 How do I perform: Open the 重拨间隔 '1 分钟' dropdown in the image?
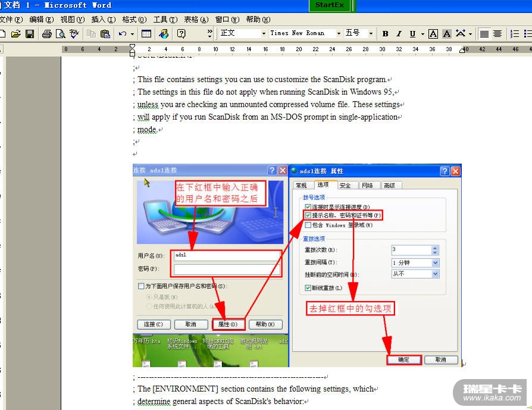pos(436,263)
